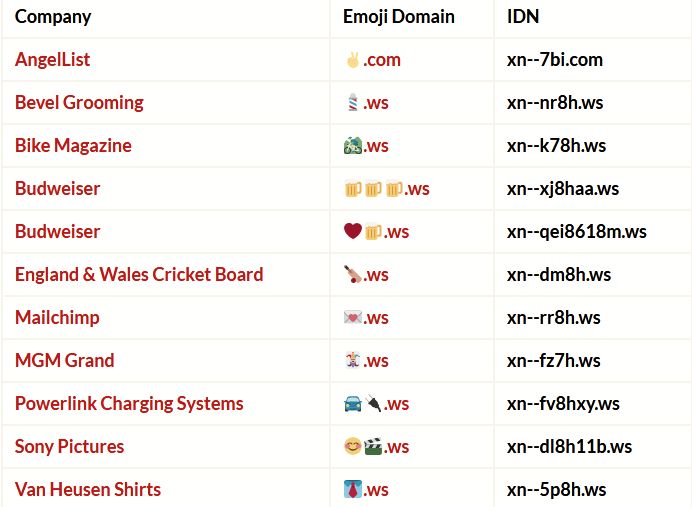Image resolution: width=692 pixels, height=507 pixels.
Task: Click the Mailchimp company link
Action: [57, 317]
